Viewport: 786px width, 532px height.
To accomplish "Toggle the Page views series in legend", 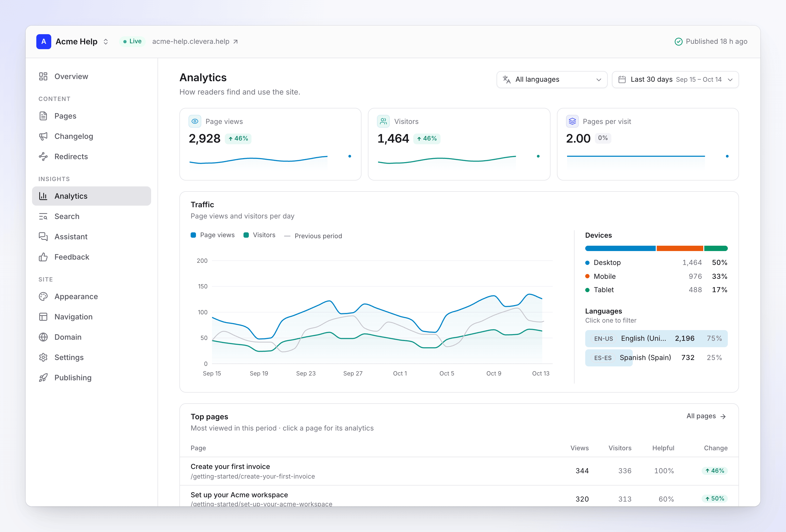I will click(x=213, y=235).
